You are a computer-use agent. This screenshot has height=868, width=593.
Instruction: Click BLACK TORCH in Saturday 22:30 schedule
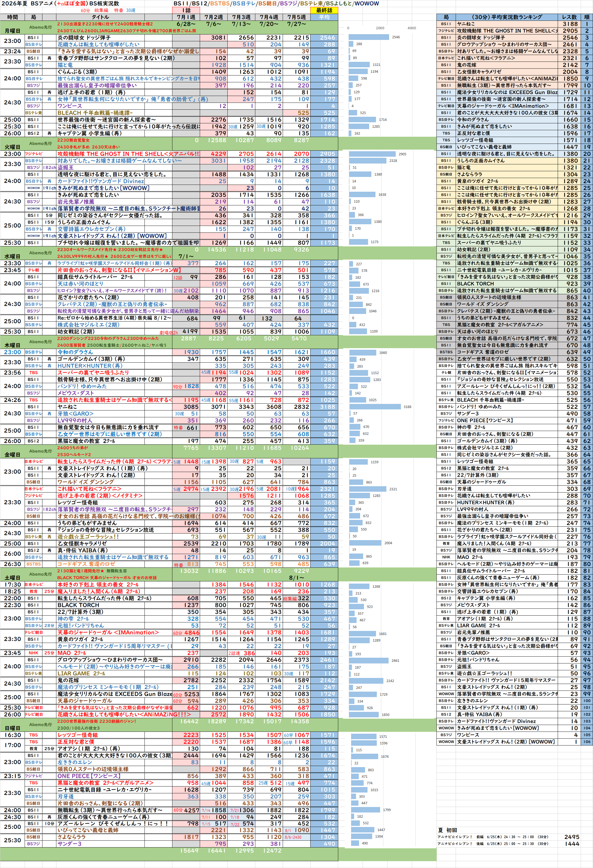(78, 605)
